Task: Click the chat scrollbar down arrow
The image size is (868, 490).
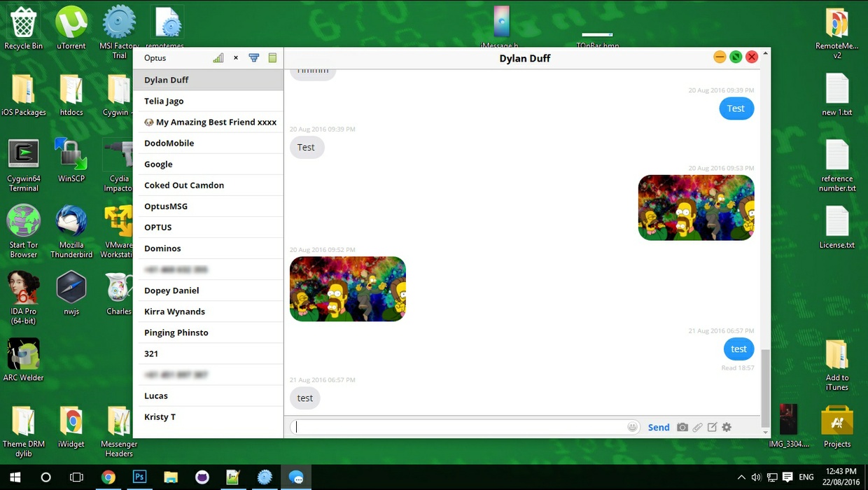Action: click(766, 433)
